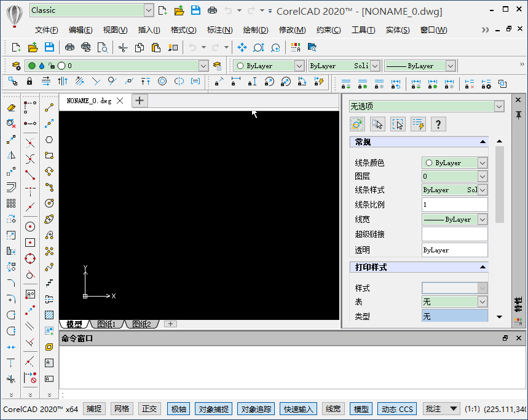Toggle 极轴 polar mode
Image resolution: width=528 pixels, height=420 pixels.
(x=178, y=409)
